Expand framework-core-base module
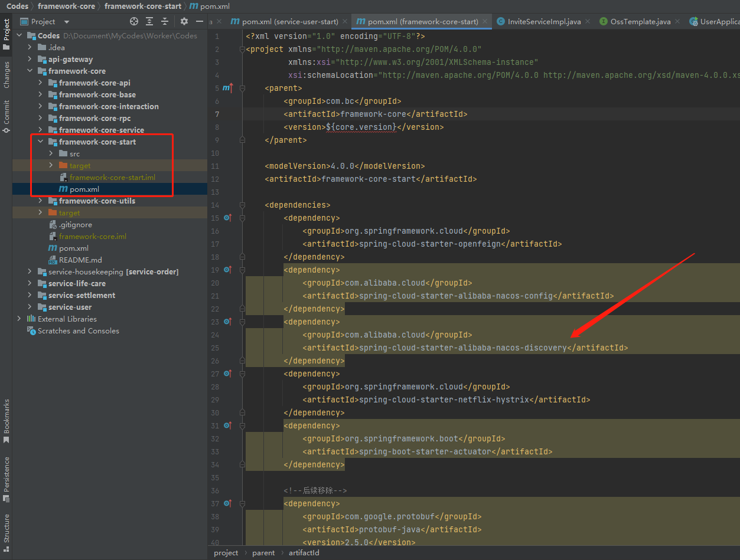The image size is (740, 560). (41, 94)
